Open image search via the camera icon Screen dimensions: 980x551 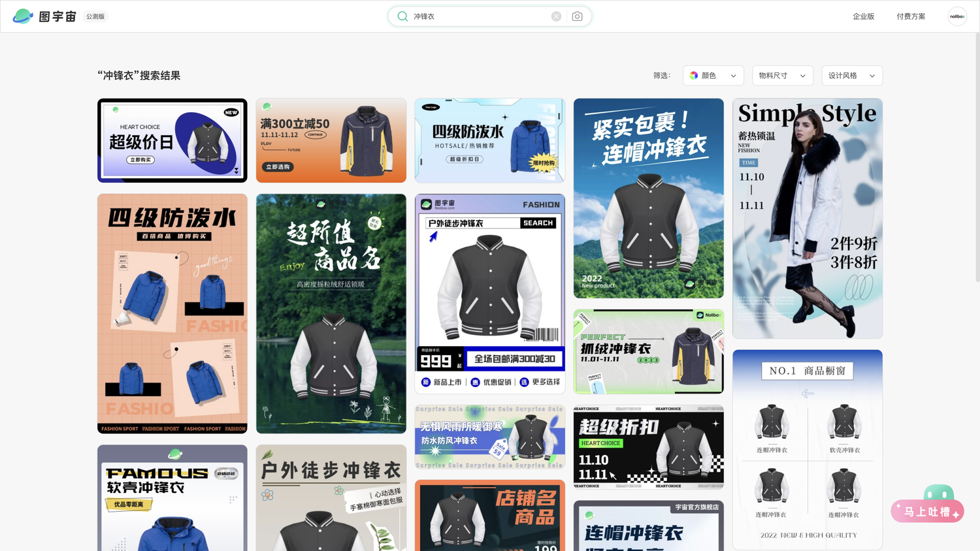[577, 16]
